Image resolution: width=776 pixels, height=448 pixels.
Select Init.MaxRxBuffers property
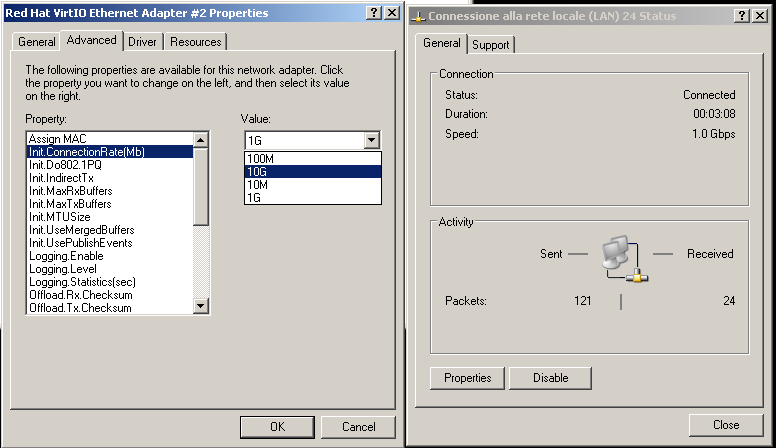(x=110, y=191)
